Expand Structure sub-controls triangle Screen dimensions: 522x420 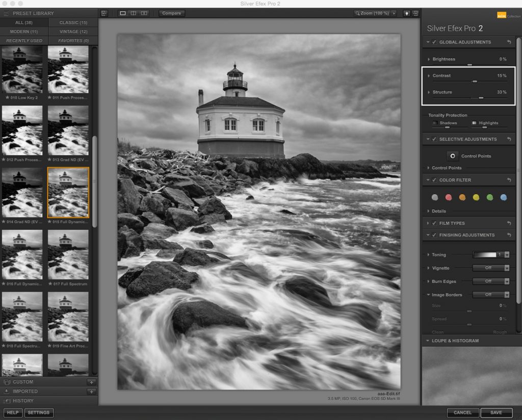(x=428, y=92)
